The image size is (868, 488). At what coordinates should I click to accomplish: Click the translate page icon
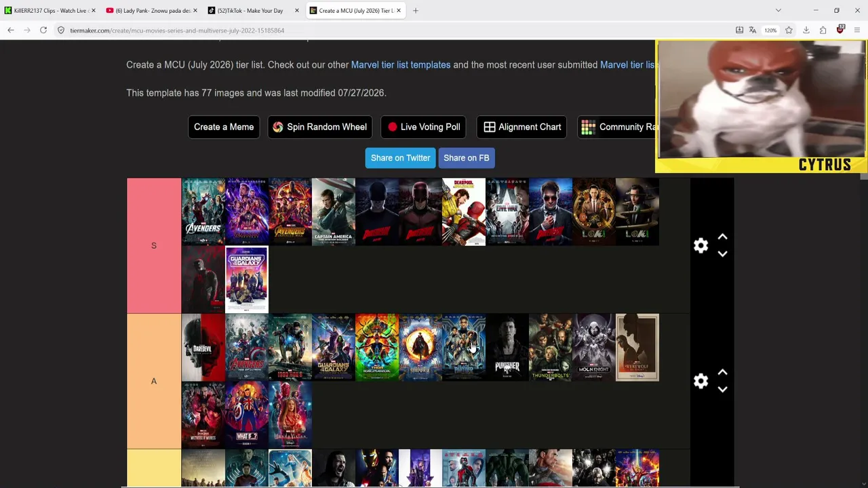(x=753, y=30)
